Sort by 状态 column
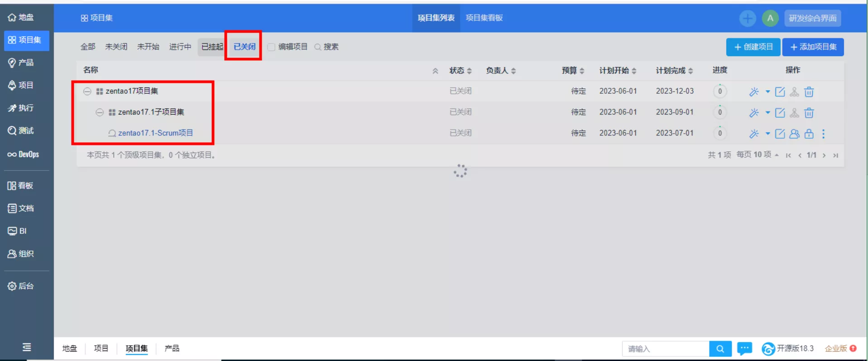The height and width of the screenshot is (361, 868). pyautogui.click(x=460, y=71)
